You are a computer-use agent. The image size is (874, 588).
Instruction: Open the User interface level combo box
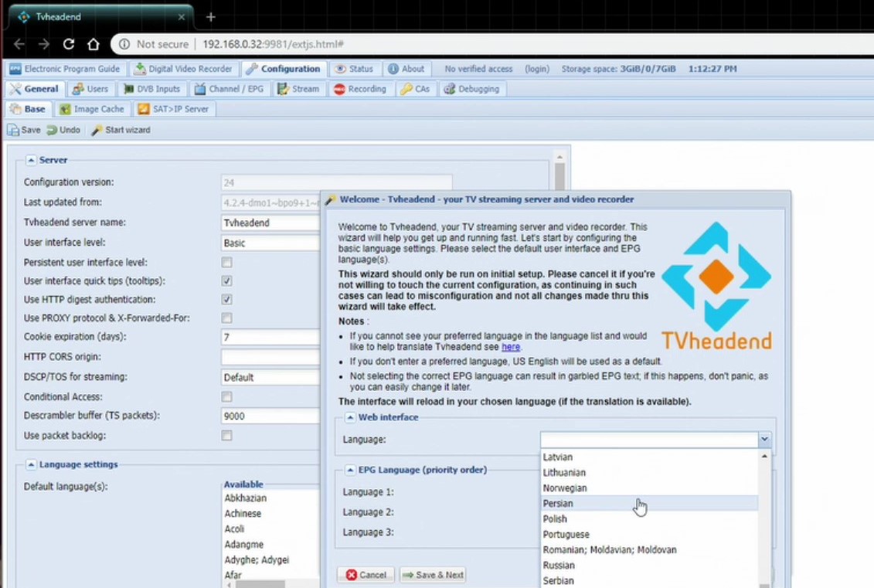coord(271,243)
